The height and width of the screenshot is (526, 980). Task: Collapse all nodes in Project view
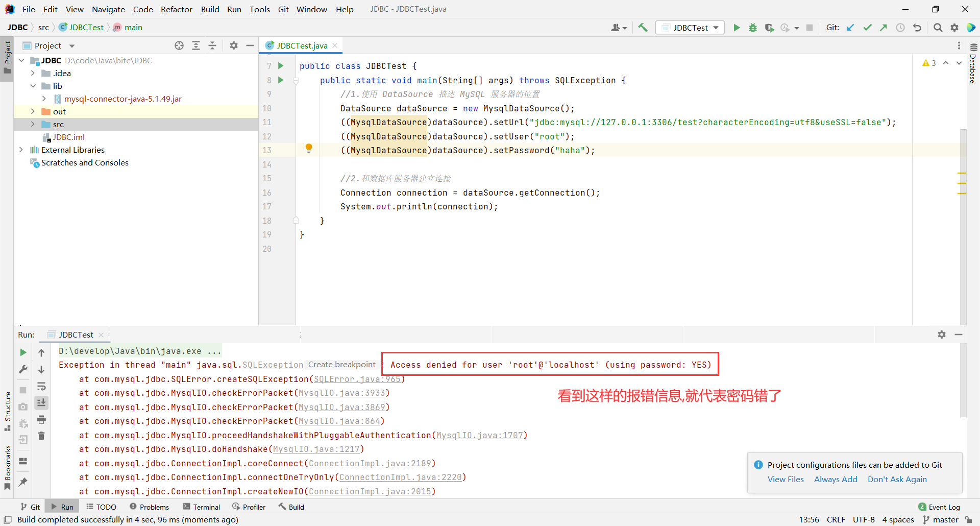click(213, 45)
